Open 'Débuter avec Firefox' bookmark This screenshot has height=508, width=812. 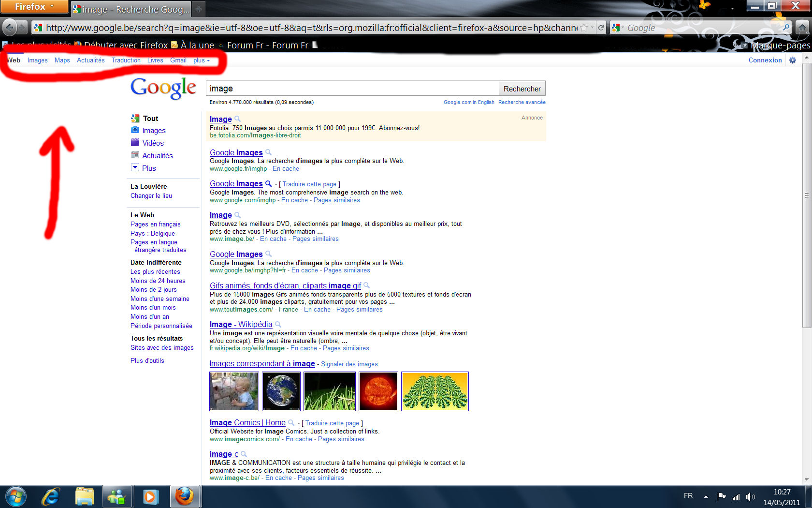pyautogui.click(x=121, y=45)
